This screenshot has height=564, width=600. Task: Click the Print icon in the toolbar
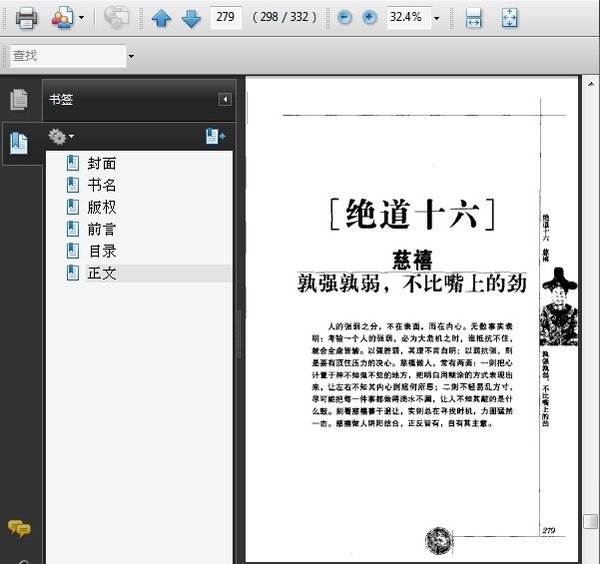tap(26, 17)
